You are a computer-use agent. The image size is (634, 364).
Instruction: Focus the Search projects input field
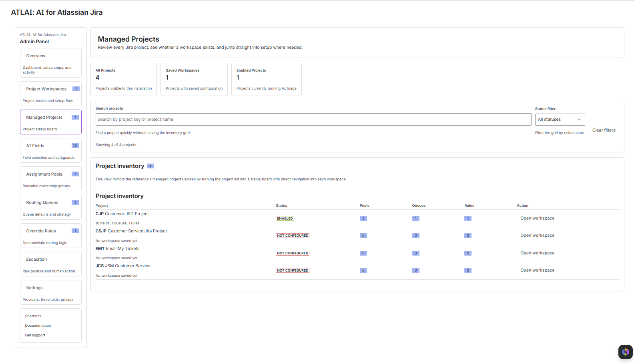click(x=313, y=119)
